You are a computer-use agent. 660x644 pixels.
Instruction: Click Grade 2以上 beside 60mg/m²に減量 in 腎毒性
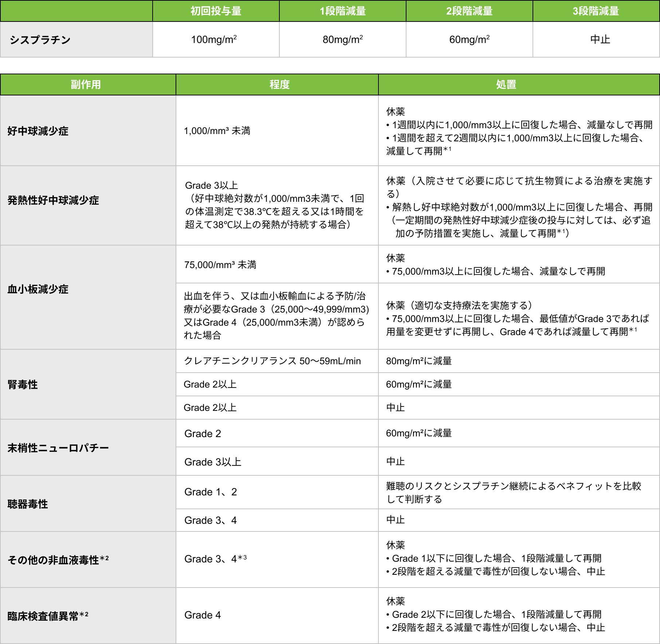(277, 384)
